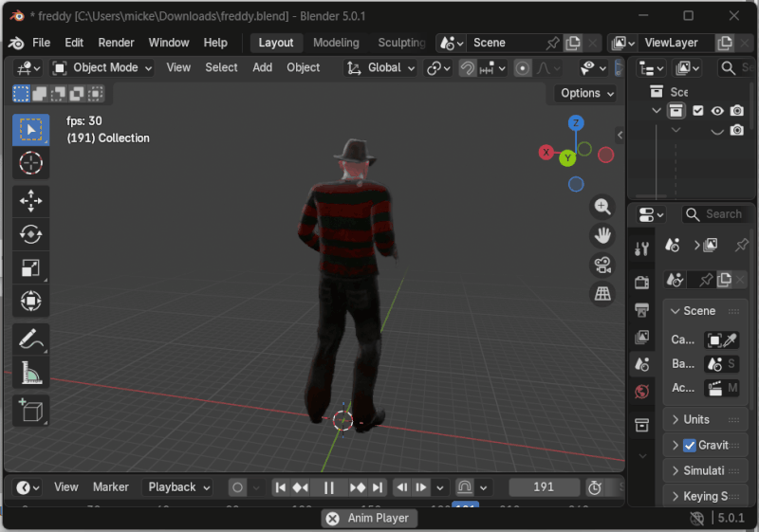Click the X axis gizmo handle
The height and width of the screenshot is (532, 759).
click(546, 153)
